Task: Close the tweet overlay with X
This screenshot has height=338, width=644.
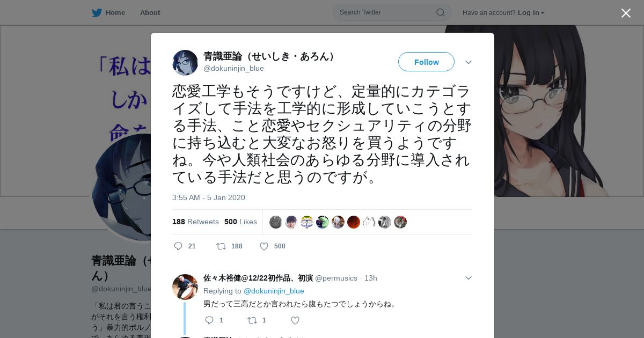Action: coord(626,13)
